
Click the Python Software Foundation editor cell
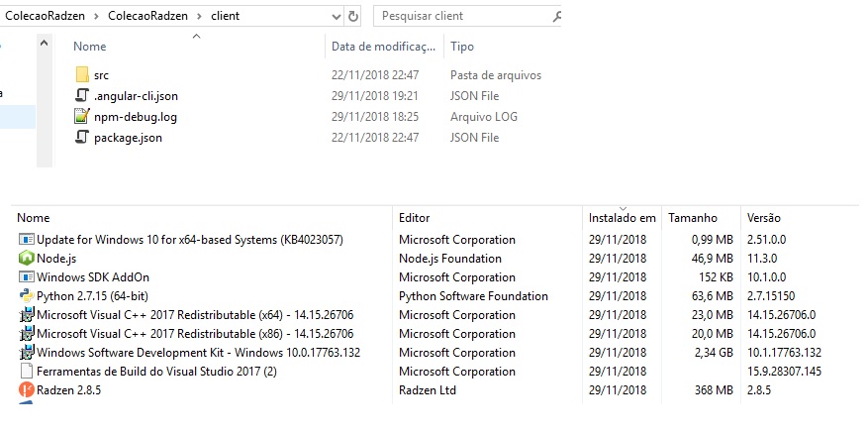click(x=473, y=296)
